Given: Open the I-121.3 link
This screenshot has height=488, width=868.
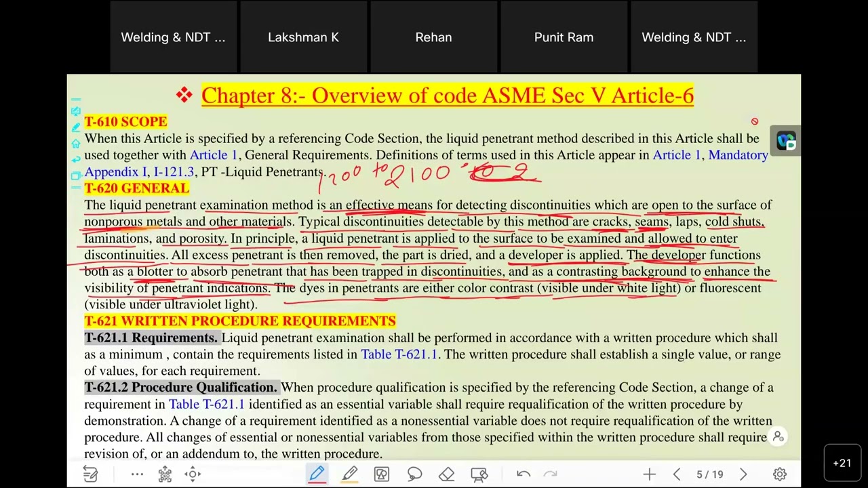Looking at the screenshot, I should [x=174, y=172].
